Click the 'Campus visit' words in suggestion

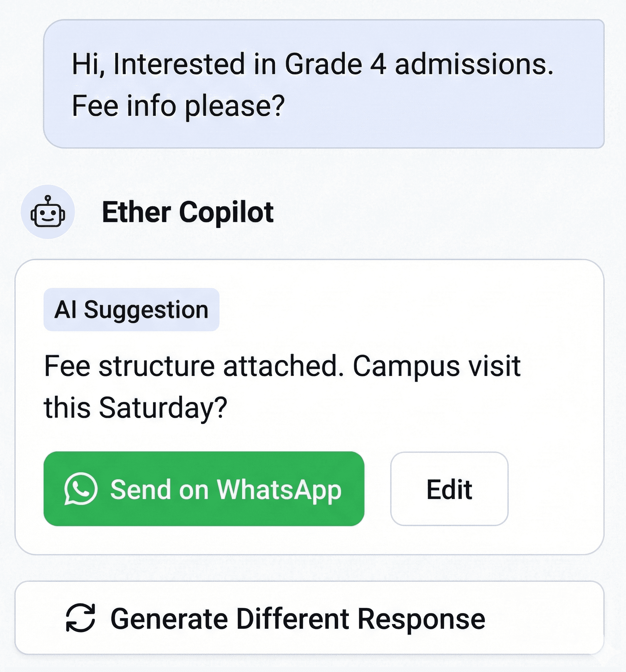(x=437, y=366)
